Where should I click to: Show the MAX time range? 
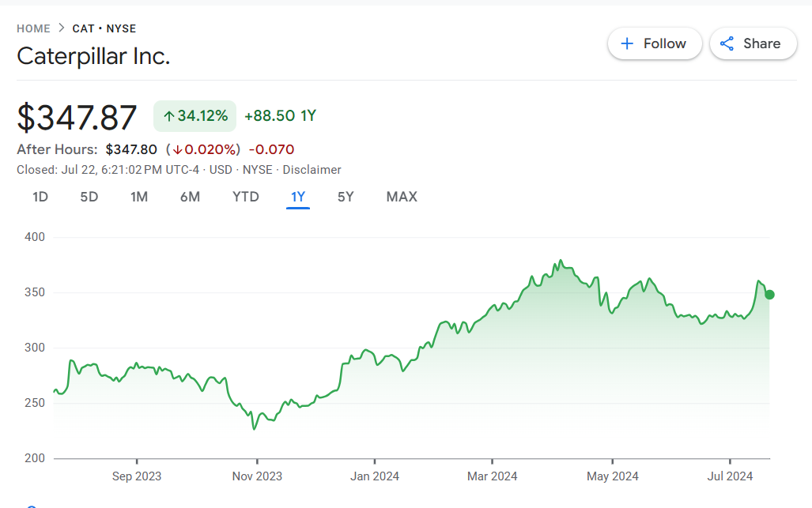coord(402,197)
